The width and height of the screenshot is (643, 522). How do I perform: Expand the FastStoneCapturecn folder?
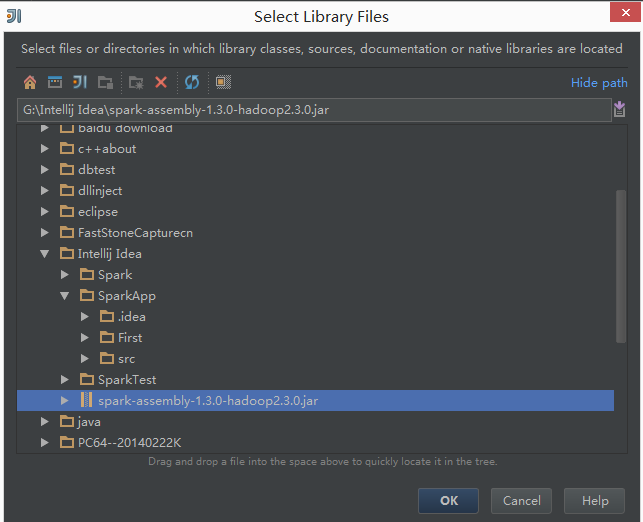point(45,233)
